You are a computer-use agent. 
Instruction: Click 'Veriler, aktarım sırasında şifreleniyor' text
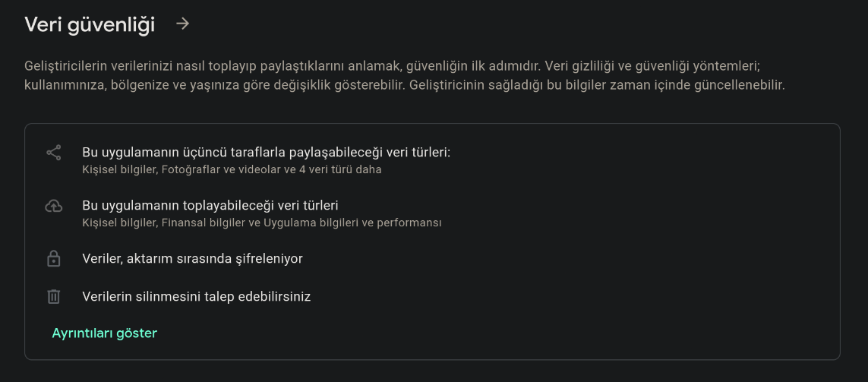coord(193,258)
